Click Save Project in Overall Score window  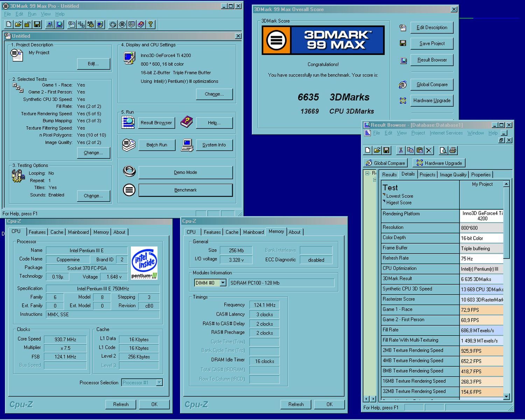432,43
